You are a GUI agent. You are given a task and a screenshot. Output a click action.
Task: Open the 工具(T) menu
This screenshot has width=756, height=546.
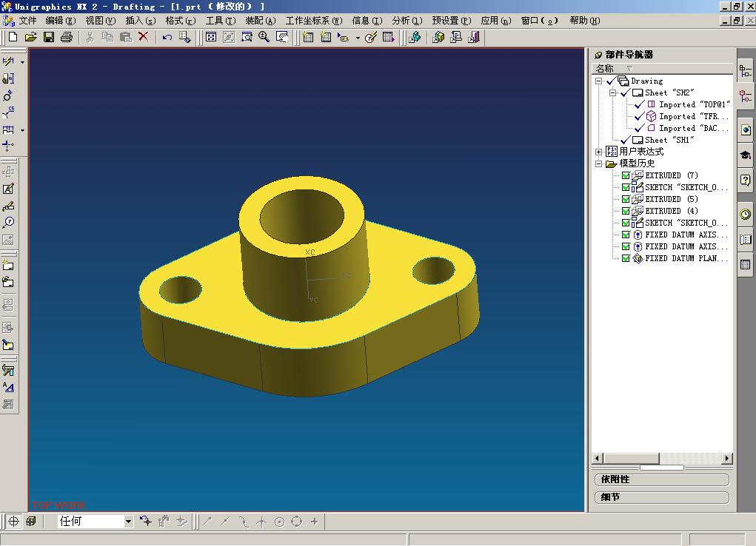[x=221, y=21]
